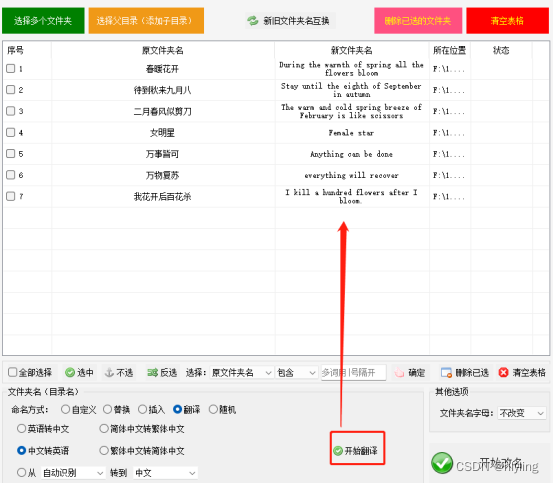Click the original name cell 我花开后百花杀
This screenshot has width=554, height=483.
(163, 196)
